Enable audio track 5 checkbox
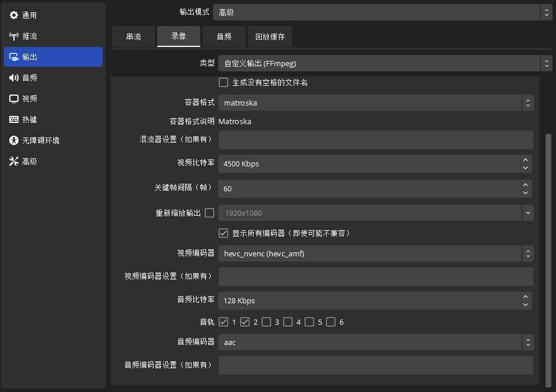 309,322
